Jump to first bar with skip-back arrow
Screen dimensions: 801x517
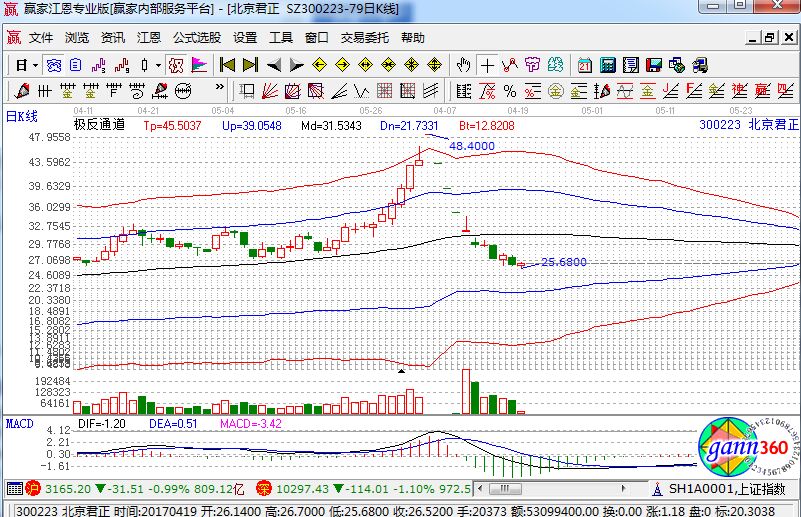pyautogui.click(x=227, y=65)
